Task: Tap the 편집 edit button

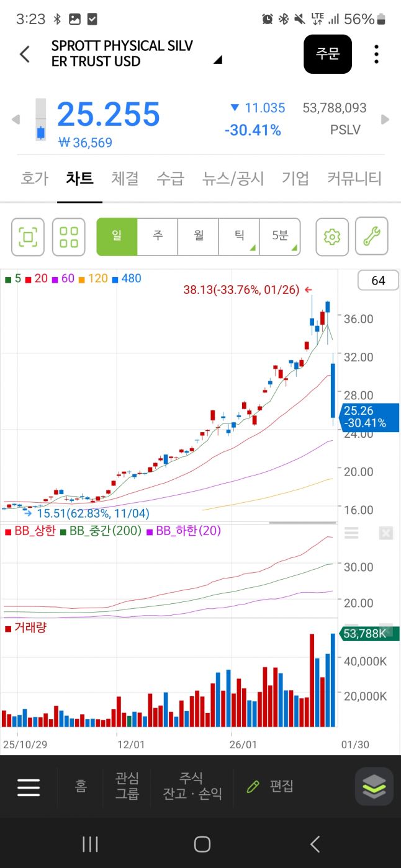Action: pos(271,786)
